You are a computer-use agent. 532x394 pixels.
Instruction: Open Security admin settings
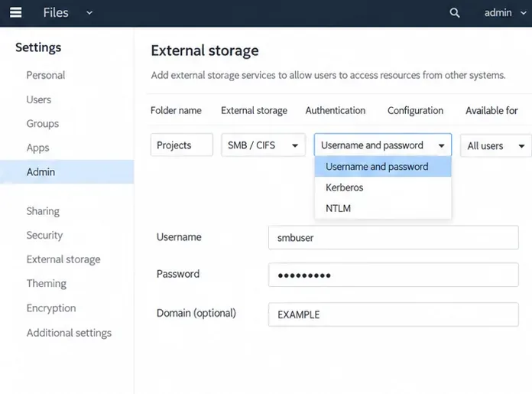(44, 235)
